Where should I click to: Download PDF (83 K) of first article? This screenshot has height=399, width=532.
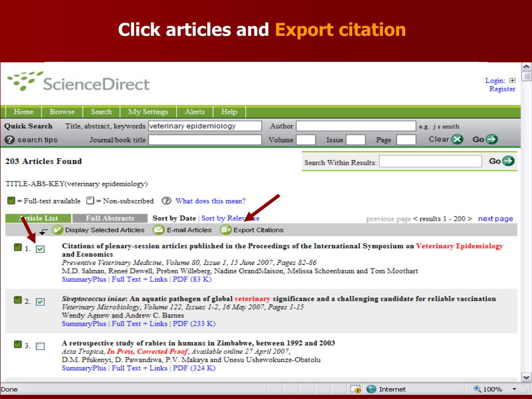[192, 279]
